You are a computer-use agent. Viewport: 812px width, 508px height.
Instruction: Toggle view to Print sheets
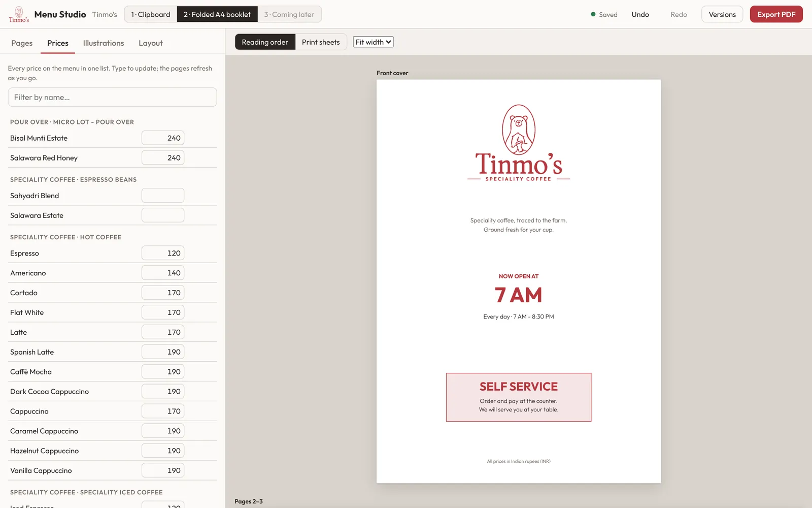[321, 42]
